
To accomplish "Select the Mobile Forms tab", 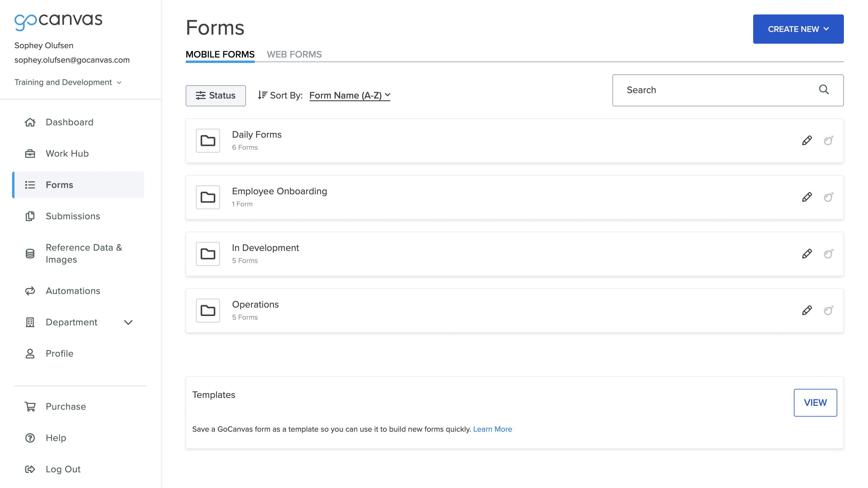I will pos(220,54).
